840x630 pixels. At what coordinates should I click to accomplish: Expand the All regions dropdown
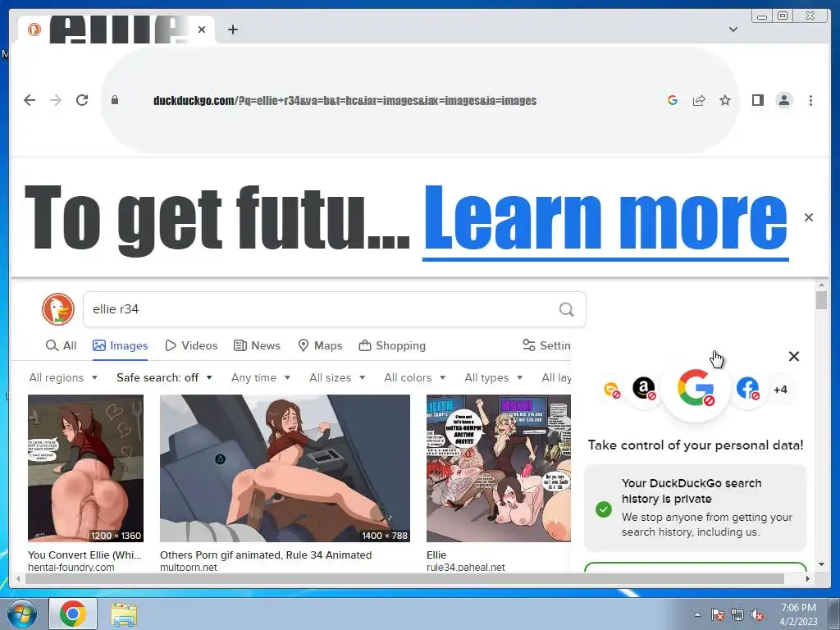[63, 377]
